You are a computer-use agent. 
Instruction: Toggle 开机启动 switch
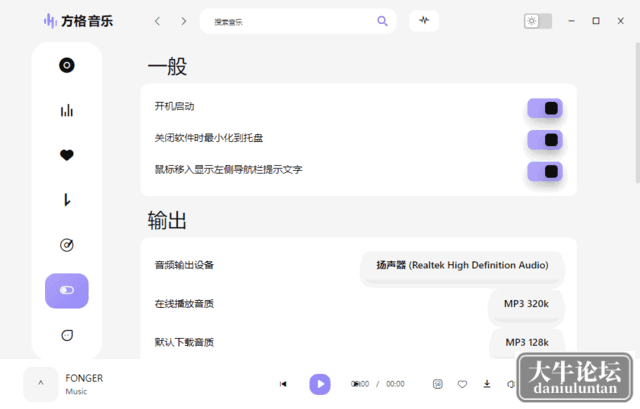[x=545, y=108]
